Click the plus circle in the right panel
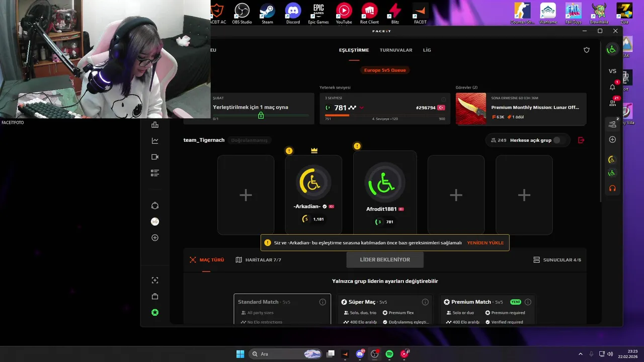 (x=612, y=140)
